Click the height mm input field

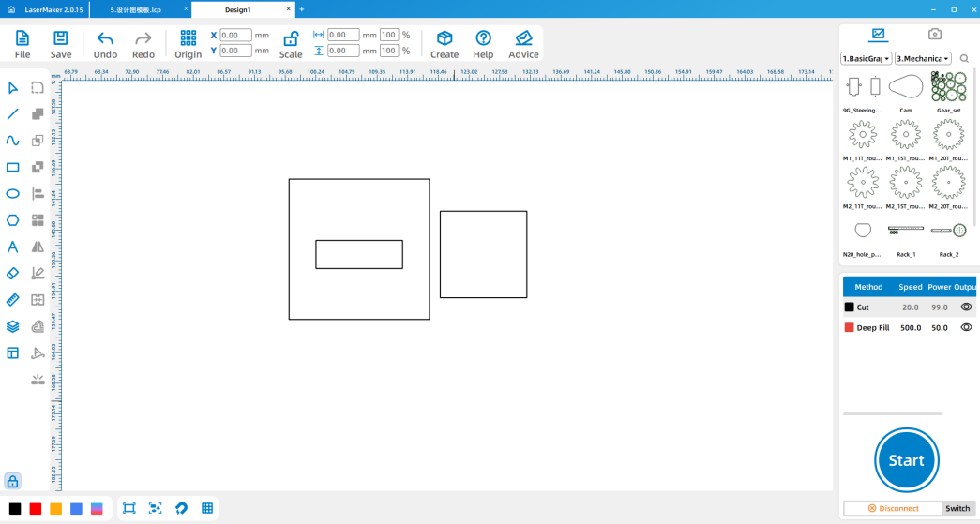click(x=344, y=51)
